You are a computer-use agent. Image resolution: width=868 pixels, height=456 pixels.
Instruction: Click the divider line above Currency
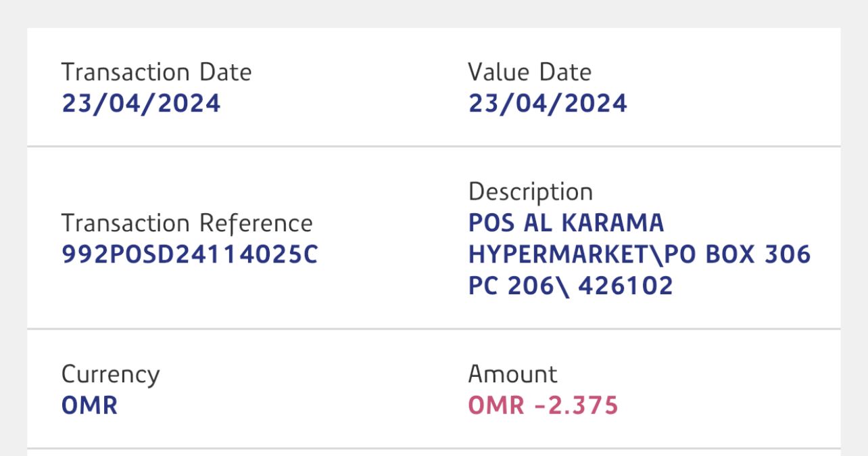point(433,329)
